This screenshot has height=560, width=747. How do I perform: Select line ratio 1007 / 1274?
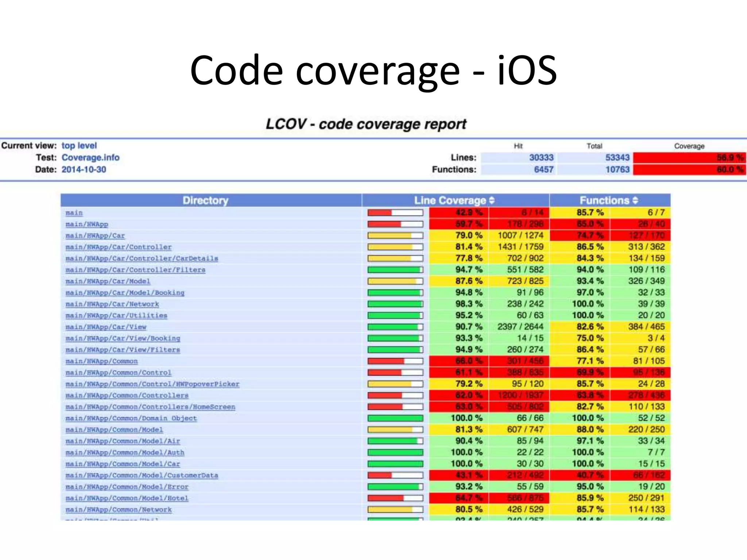[520, 236]
